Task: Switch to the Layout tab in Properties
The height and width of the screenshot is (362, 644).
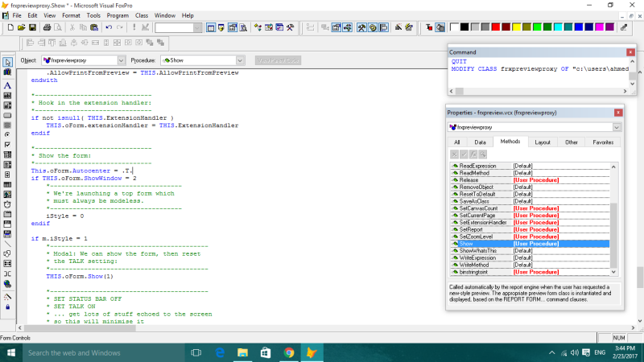Action: tap(542, 142)
